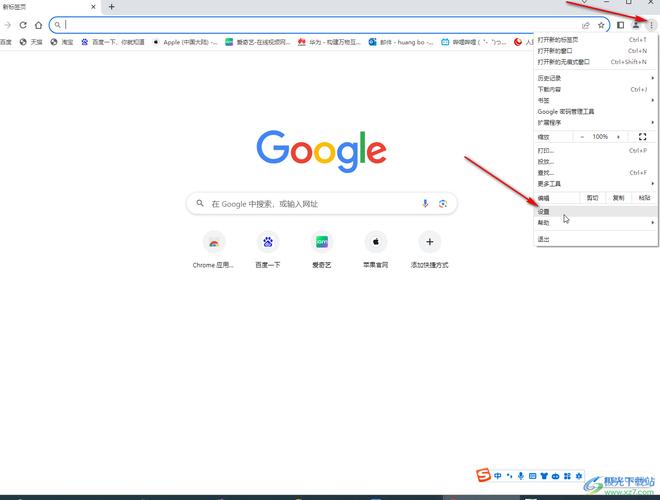Choose 打印 from the Chrome menu
660x500 pixels.
tap(596, 150)
